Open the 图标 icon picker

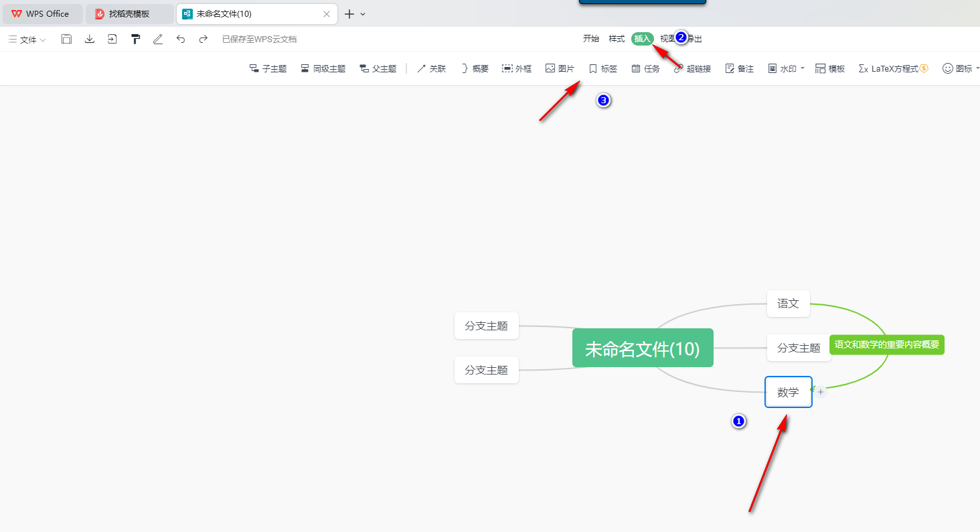957,68
